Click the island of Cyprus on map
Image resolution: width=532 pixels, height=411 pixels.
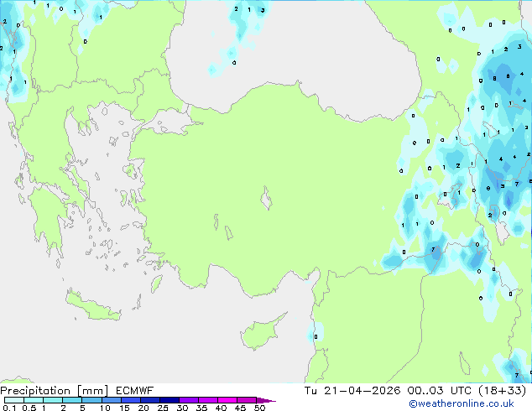(261, 333)
